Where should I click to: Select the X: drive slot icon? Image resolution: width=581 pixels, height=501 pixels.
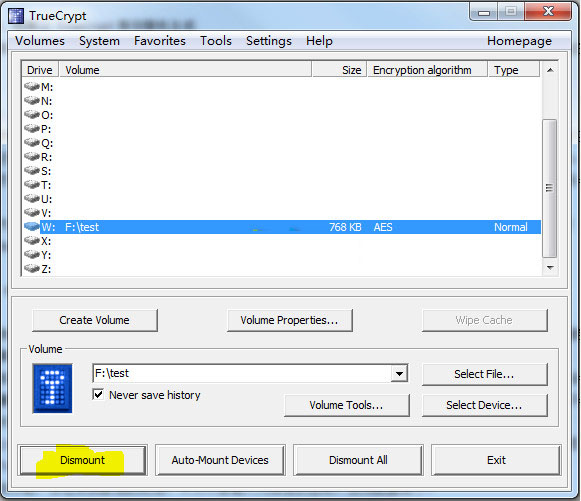32,241
